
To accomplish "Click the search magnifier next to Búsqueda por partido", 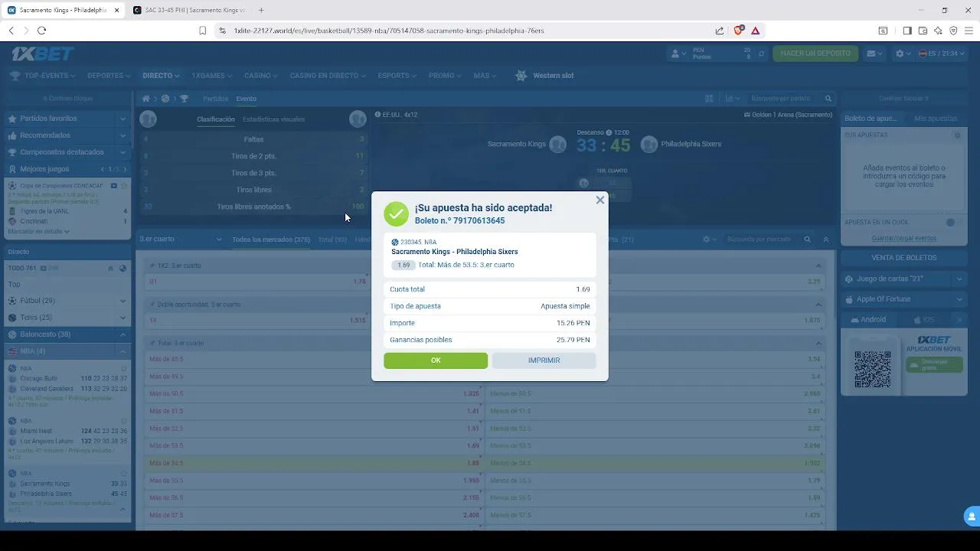I will pos(828,99).
